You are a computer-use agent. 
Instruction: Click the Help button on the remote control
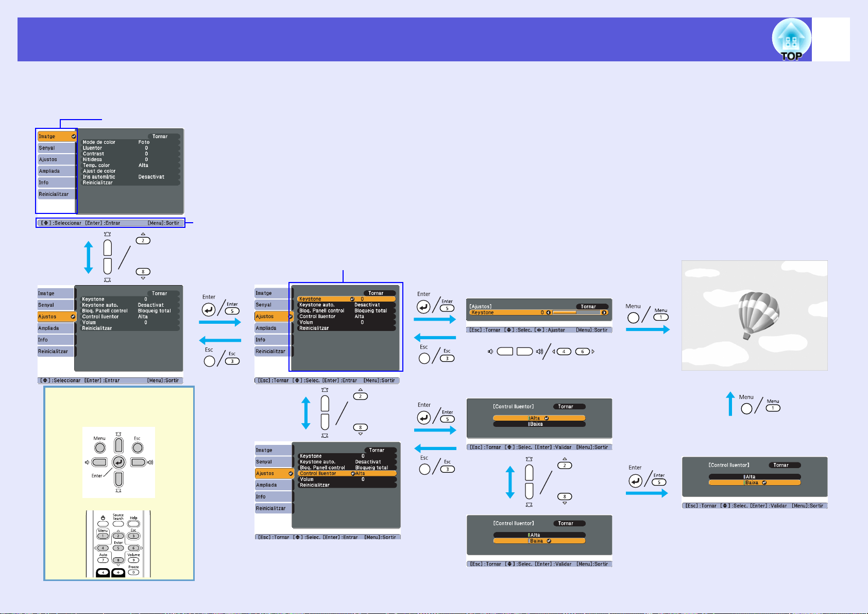[133, 524]
